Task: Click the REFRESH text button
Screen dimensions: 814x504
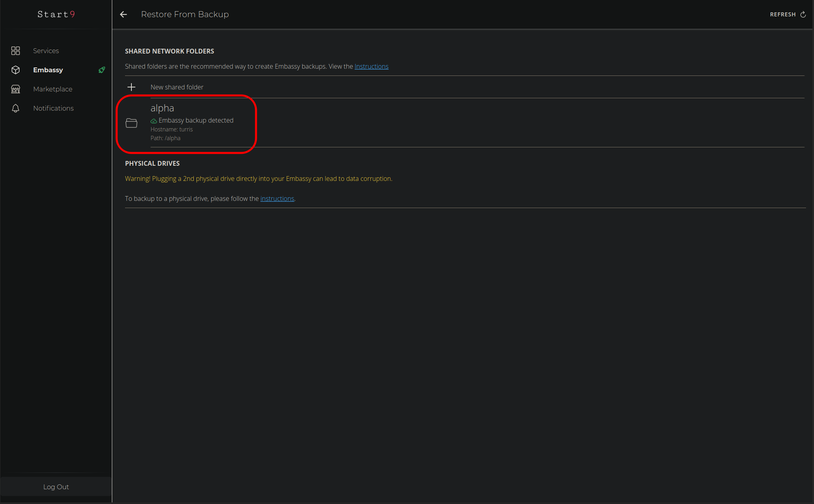Action: [x=782, y=14]
